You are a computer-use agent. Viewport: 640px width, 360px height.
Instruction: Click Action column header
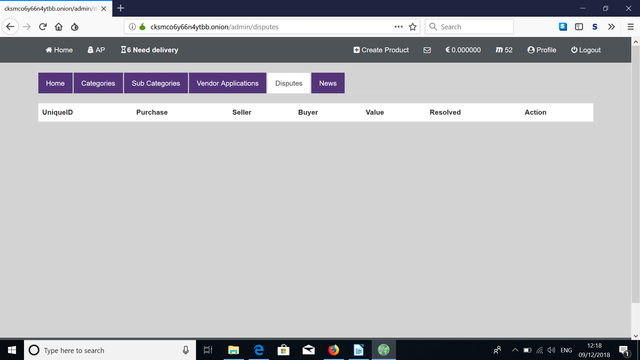coord(535,112)
